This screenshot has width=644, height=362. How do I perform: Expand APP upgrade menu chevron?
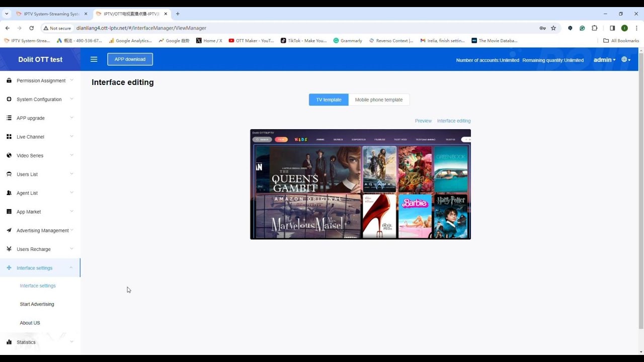click(x=71, y=118)
